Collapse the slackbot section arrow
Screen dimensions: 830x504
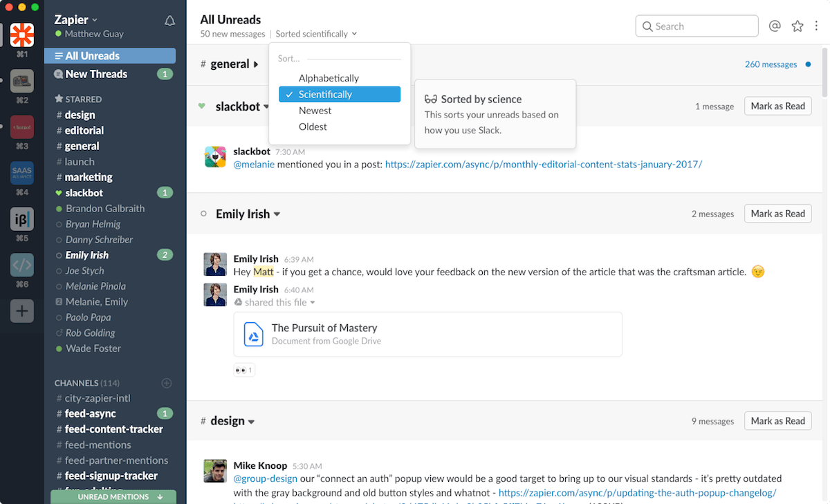266,107
